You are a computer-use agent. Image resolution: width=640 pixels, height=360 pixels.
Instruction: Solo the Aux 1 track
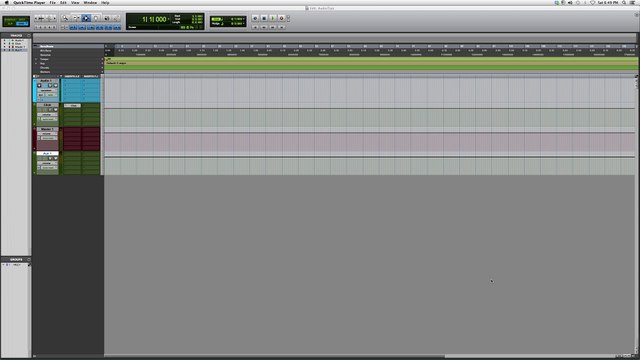50,158
